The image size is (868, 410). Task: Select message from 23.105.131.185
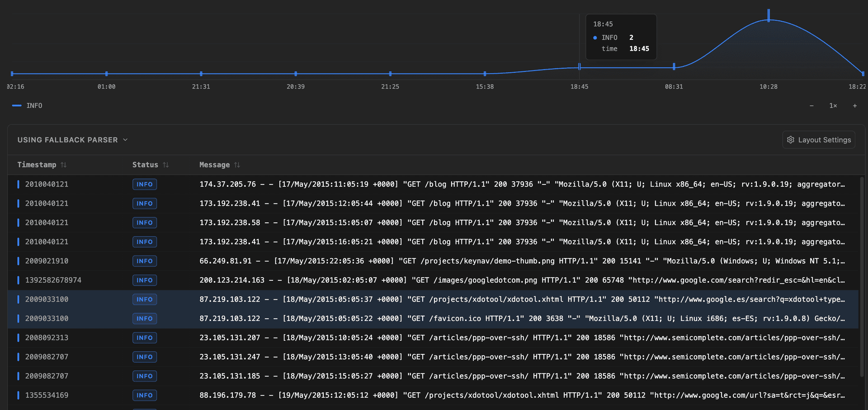click(x=522, y=376)
